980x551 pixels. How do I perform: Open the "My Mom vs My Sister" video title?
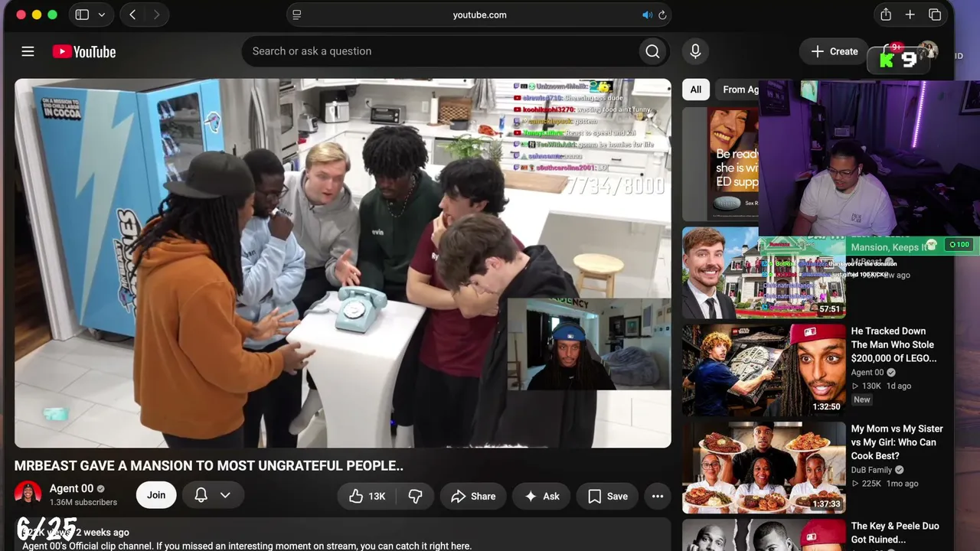tap(897, 442)
